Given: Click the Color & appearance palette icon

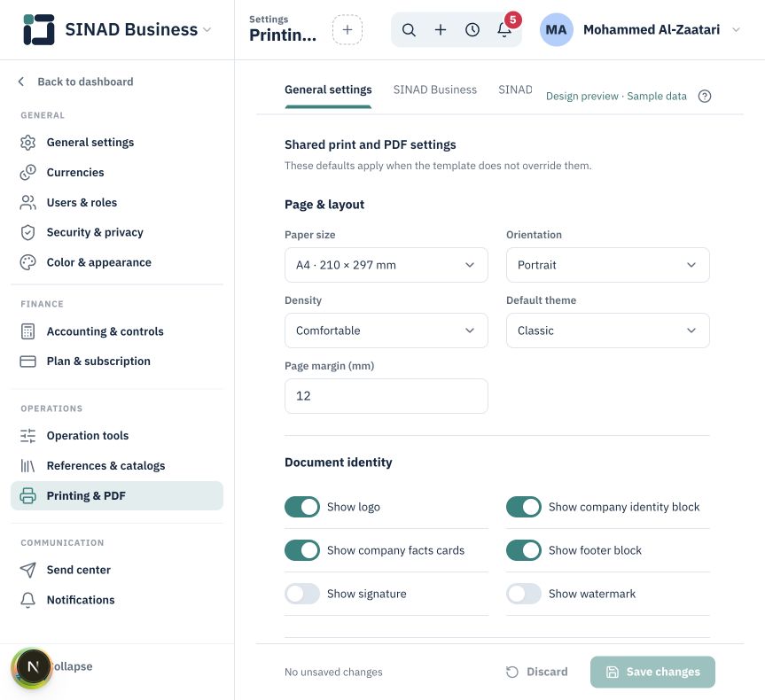Looking at the screenshot, I should 27,262.
